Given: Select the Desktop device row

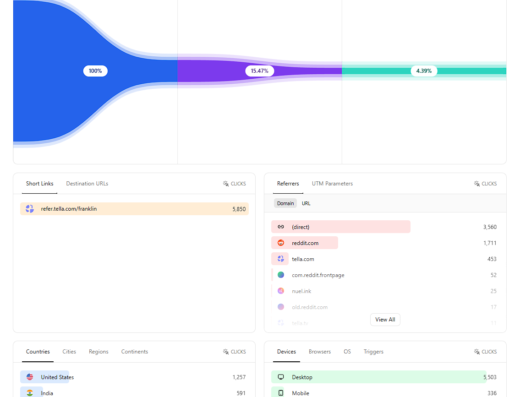Looking at the screenshot, I should tap(385, 377).
